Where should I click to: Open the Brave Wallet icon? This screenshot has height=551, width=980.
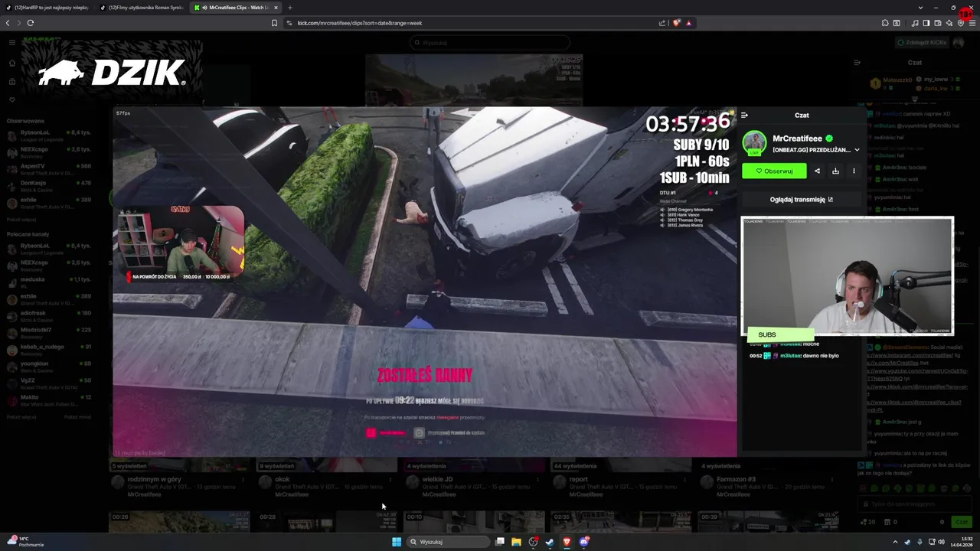coord(937,23)
